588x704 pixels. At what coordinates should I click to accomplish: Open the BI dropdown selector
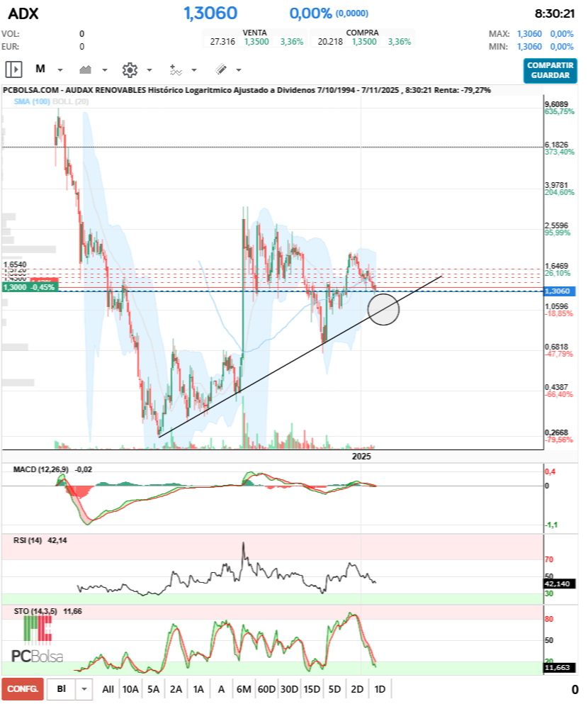click(x=69, y=689)
